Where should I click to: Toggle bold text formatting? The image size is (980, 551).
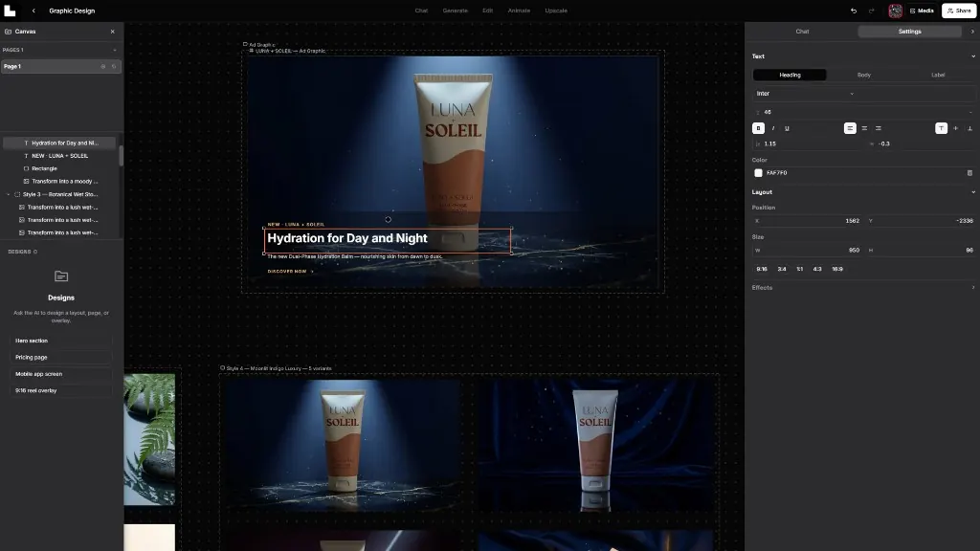point(758,128)
